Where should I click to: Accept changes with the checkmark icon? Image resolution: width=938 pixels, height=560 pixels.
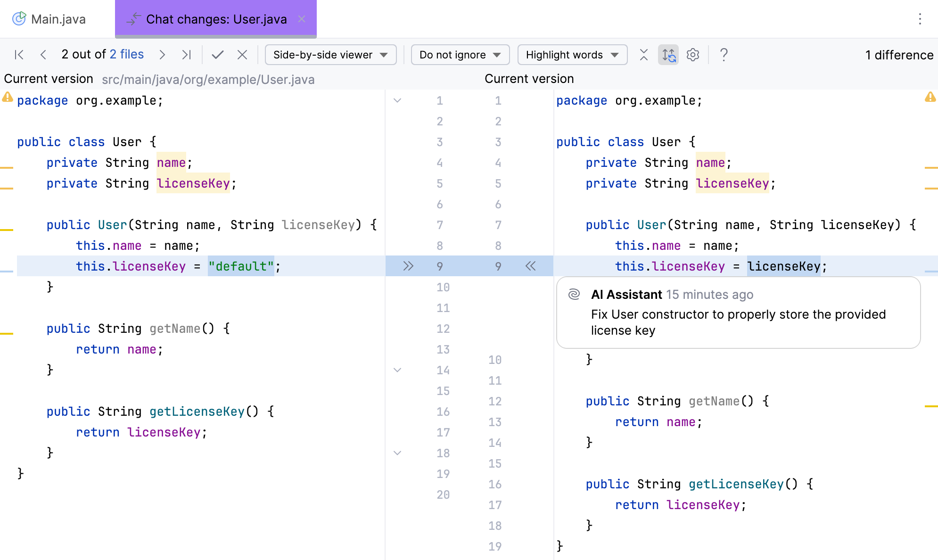[x=217, y=55]
